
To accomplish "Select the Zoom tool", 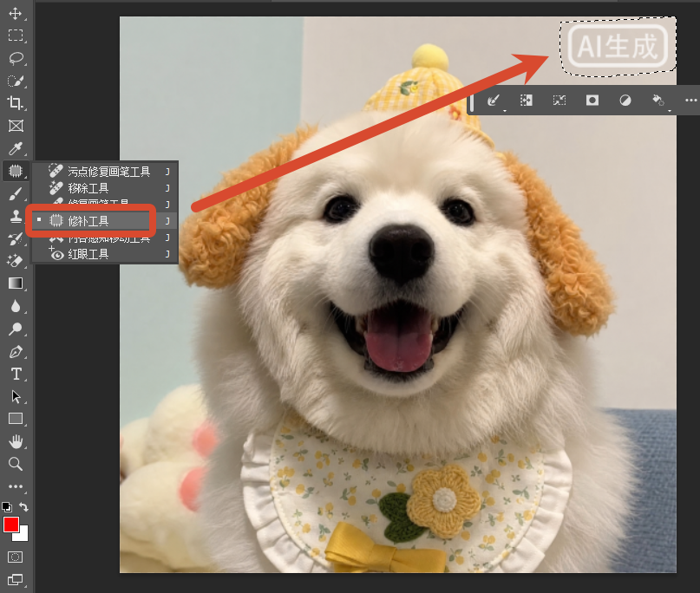I will [x=16, y=464].
